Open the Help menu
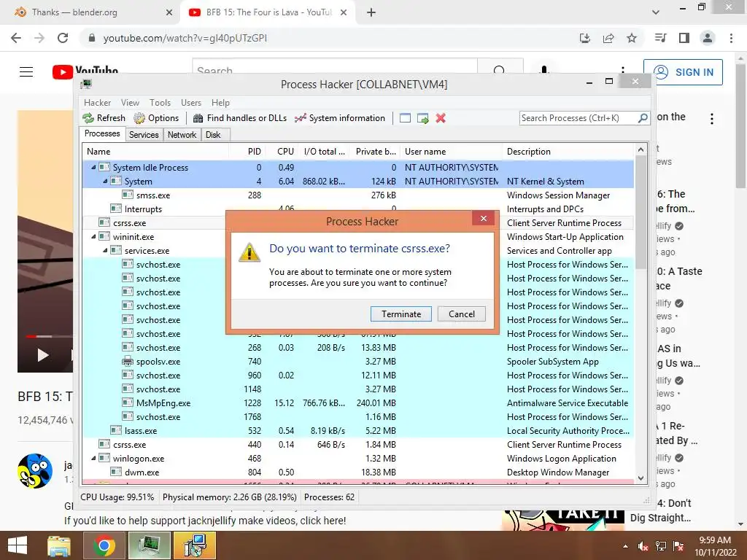Viewport: 747px width, 560px height. pos(220,102)
